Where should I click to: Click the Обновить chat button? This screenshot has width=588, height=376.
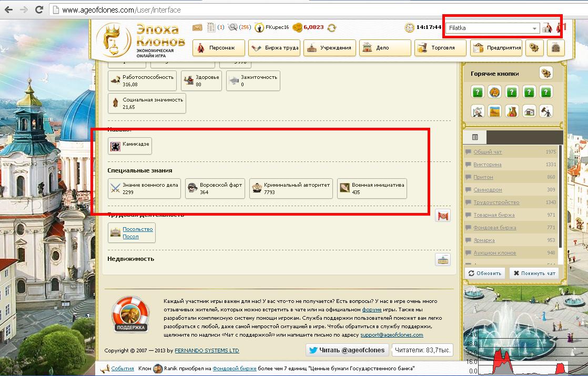pyautogui.click(x=485, y=273)
